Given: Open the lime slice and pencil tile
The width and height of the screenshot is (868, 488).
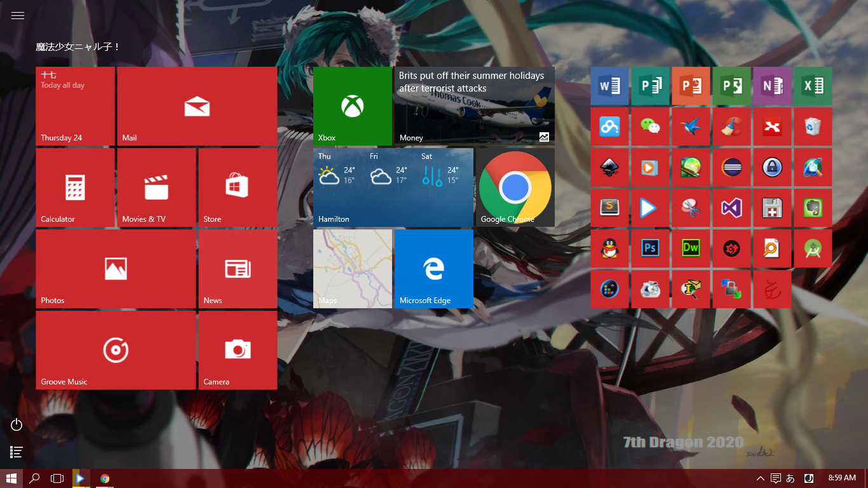Looking at the screenshot, I should pyautogui.click(x=691, y=167).
